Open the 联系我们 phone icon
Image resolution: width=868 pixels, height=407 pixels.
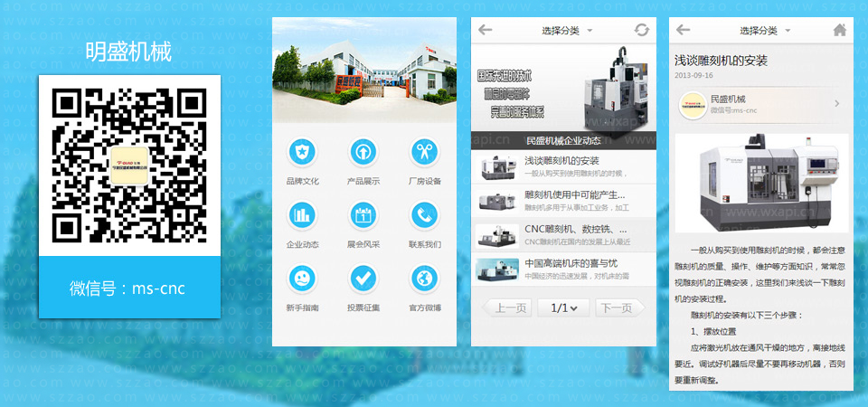tap(425, 215)
